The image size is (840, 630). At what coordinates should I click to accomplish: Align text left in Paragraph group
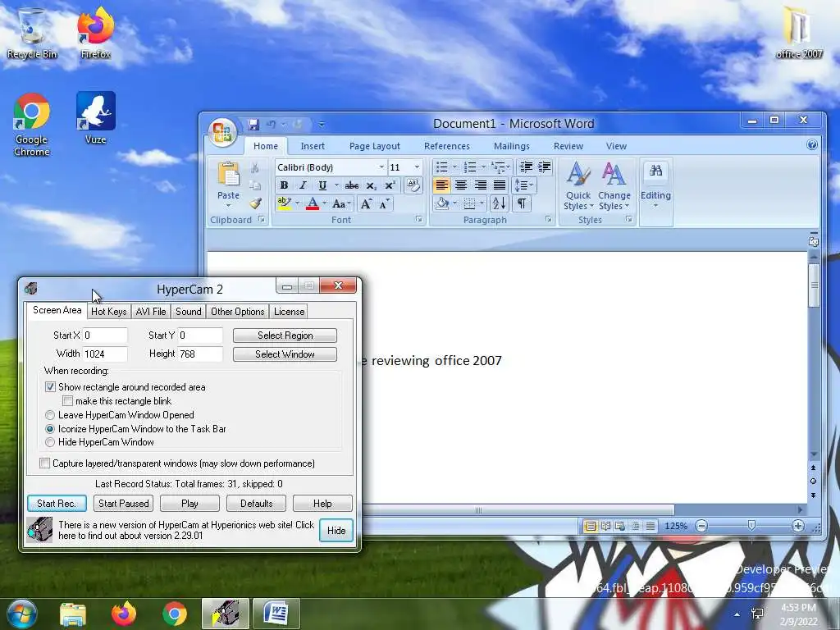[441, 185]
